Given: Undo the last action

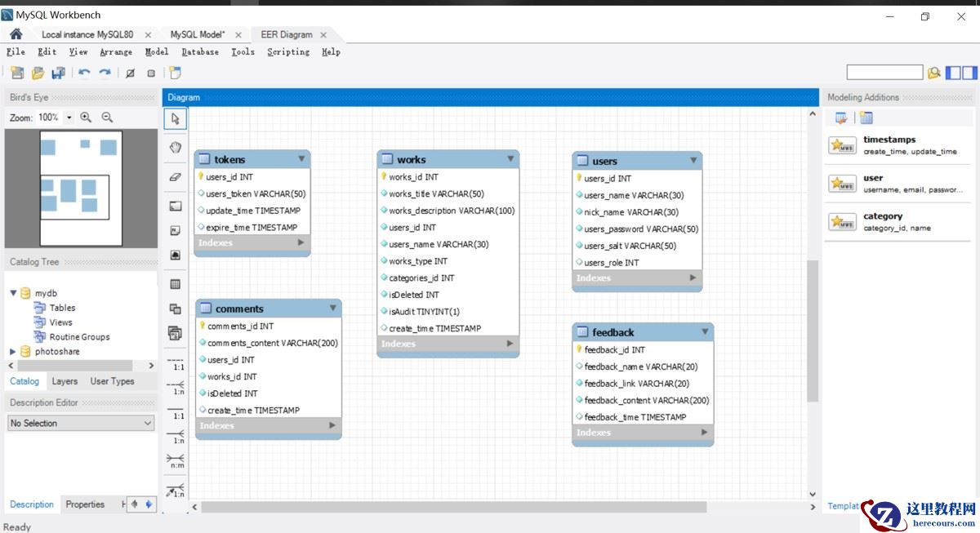Looking at the screenshot, I should coord(84,73).
